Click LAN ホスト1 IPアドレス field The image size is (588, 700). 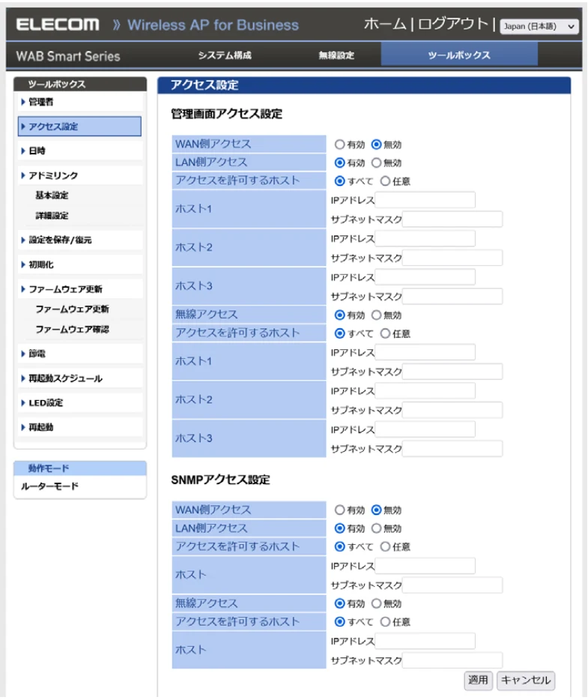click(425, 200)
